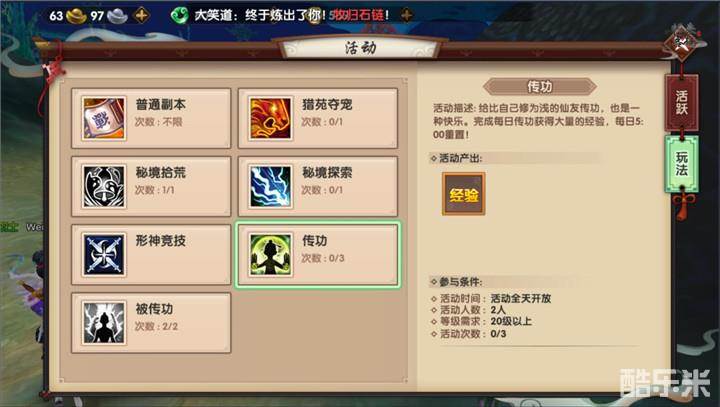Viewport: 720px width, 407px height.
Task: Click the 形神竞技 crossed swords icon
Action: pos(104,254)
